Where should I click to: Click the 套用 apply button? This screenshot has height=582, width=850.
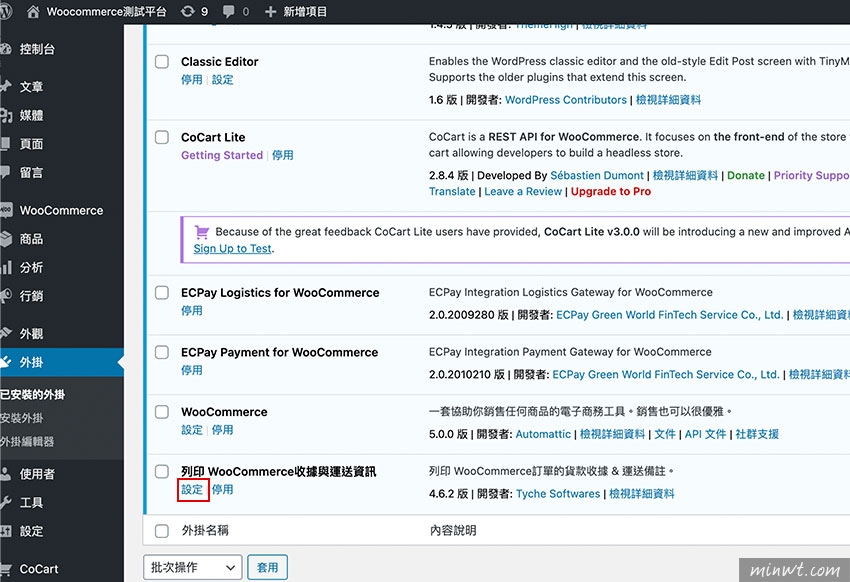point(267,567)
